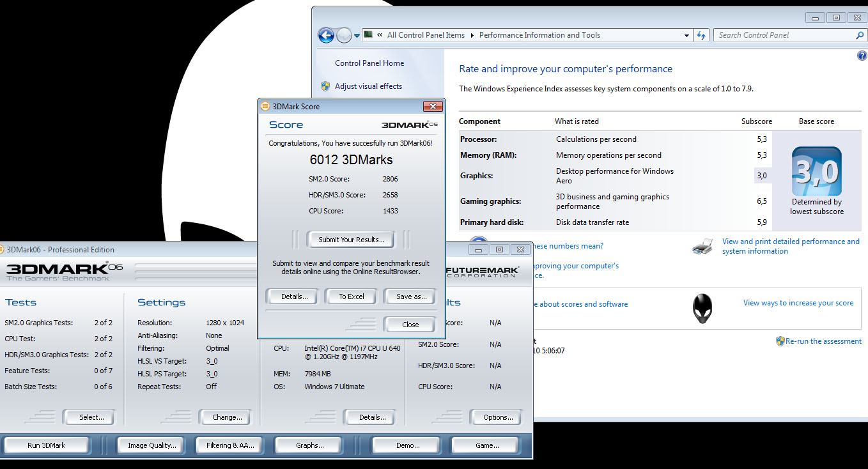868x469 pixels.
Task: Click Submit Your Results button
Action: (352, 240)
